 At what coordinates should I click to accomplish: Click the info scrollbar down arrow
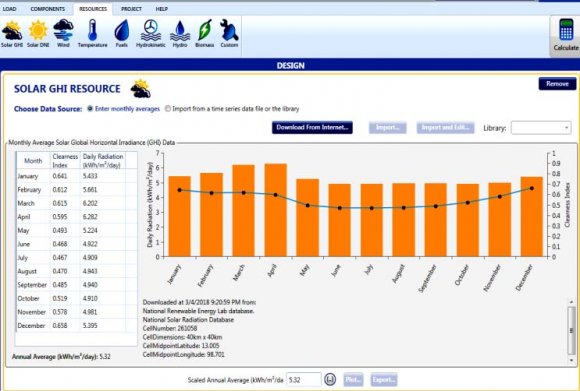click(x=572, y=360)
